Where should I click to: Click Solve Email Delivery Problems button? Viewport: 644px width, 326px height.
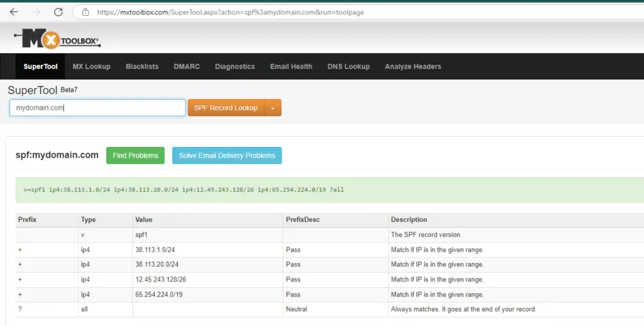pyautogui.click(x=227, y=155)
